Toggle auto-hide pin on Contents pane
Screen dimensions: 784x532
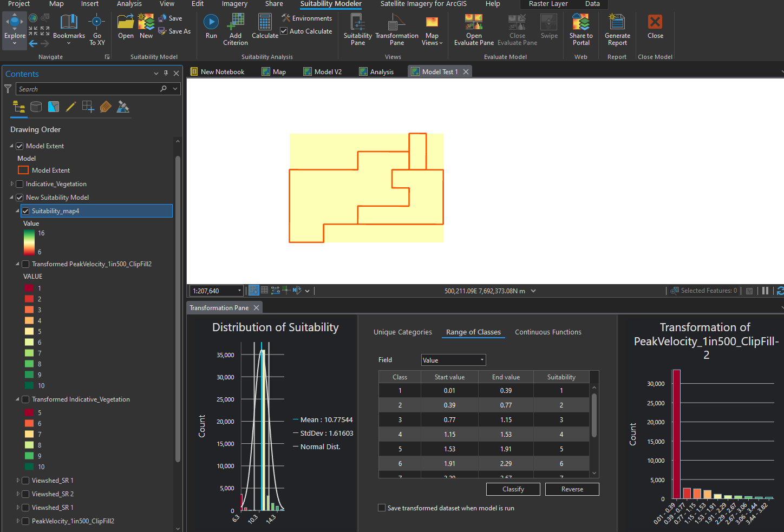coord(166,73)
